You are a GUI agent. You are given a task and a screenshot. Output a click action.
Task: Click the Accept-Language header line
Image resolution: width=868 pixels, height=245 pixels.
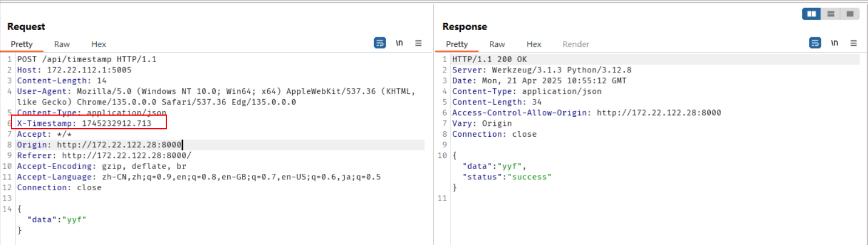point(199,177)
